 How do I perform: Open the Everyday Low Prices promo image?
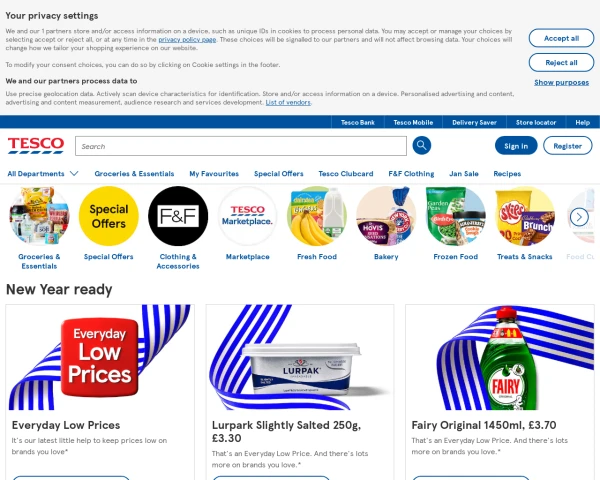click(x=100, y=357)
